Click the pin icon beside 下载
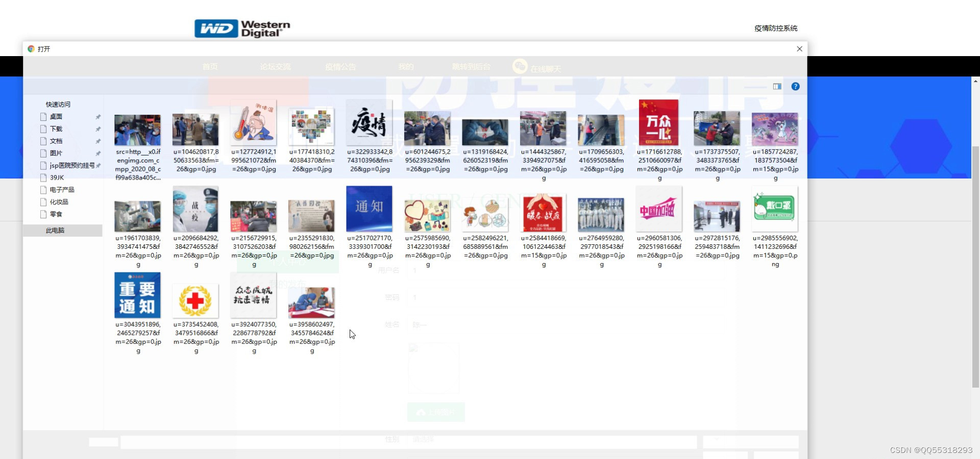This screenshot has height=459, width=980. pos(98,129)
